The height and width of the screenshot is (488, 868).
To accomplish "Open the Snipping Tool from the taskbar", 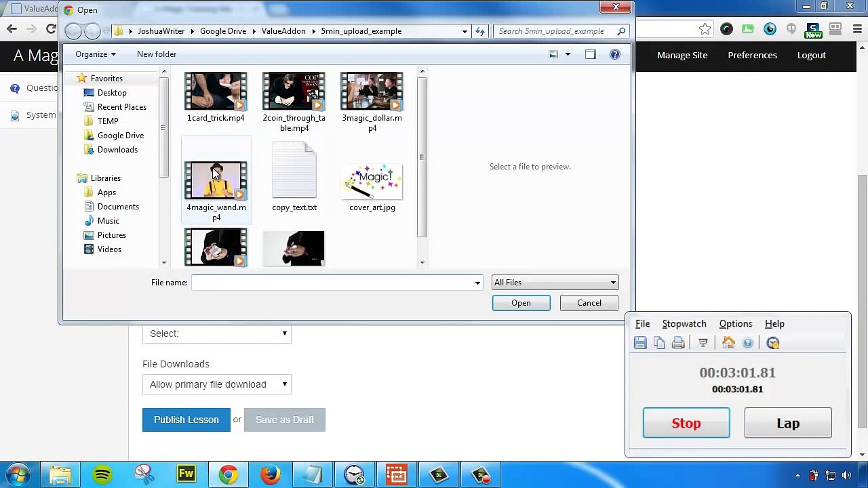I will [144, 474].
